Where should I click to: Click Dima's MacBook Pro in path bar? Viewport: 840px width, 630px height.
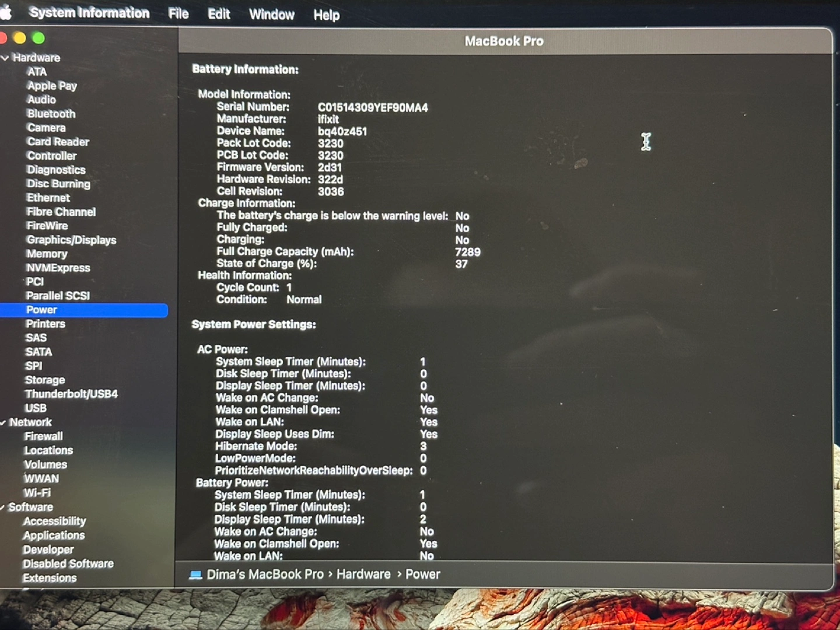(x=265, y=575)
